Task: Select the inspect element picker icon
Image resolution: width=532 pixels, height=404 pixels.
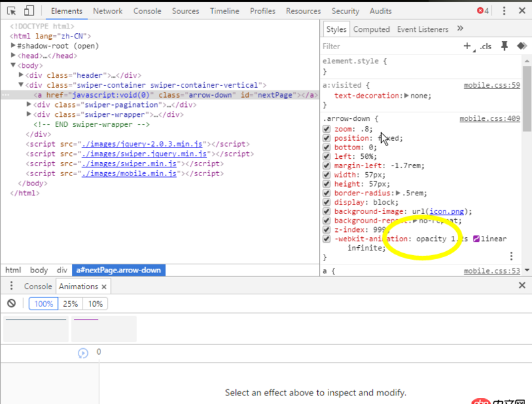Action: pyautogui.click(x=11, y=11)
